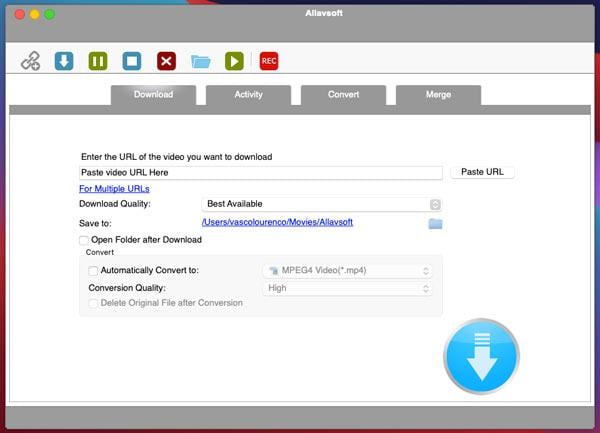The image size is (600, 433).
Task: Minimize window using yellow button
Action: tap(34, 15)
